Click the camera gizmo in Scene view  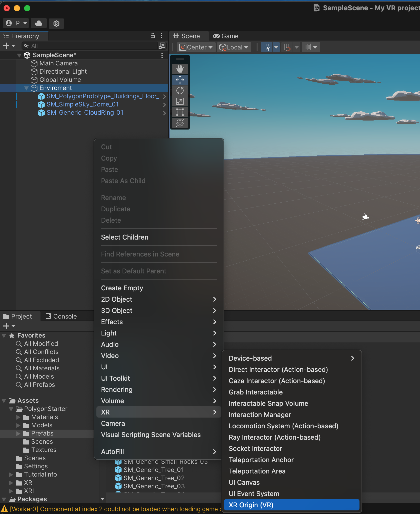click(365, 216)
